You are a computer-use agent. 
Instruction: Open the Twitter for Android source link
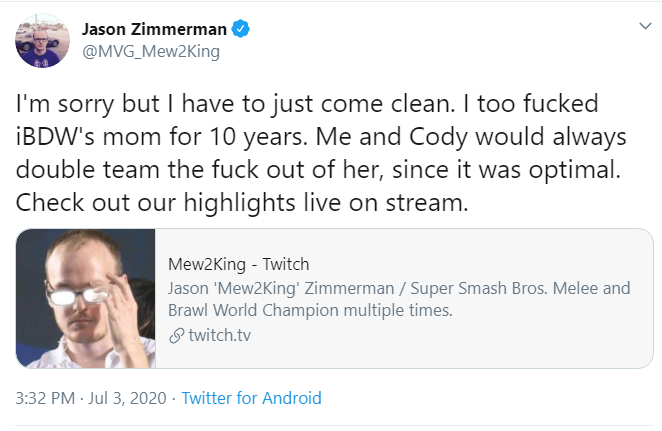(251, 398)
